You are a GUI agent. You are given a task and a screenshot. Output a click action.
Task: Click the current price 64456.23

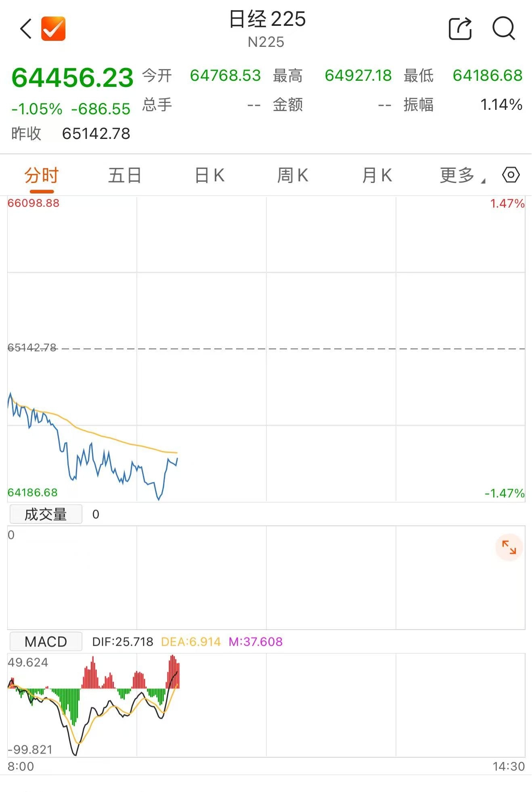coord(73,78)
